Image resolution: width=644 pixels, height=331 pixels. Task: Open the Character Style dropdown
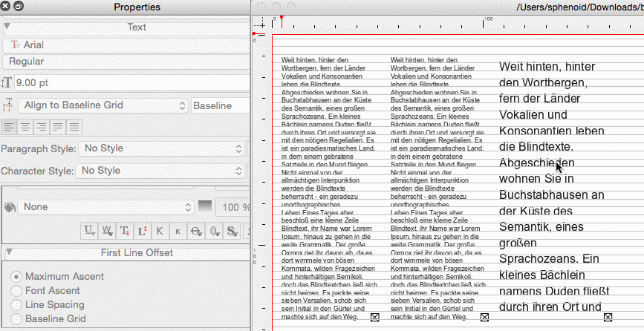point(161,171)
